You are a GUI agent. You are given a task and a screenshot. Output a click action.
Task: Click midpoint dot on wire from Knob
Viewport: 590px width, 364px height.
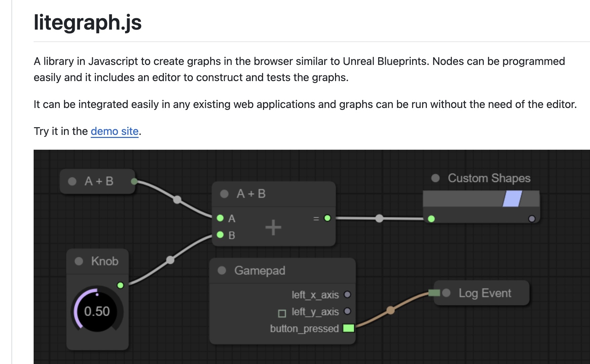click(170, 260)
